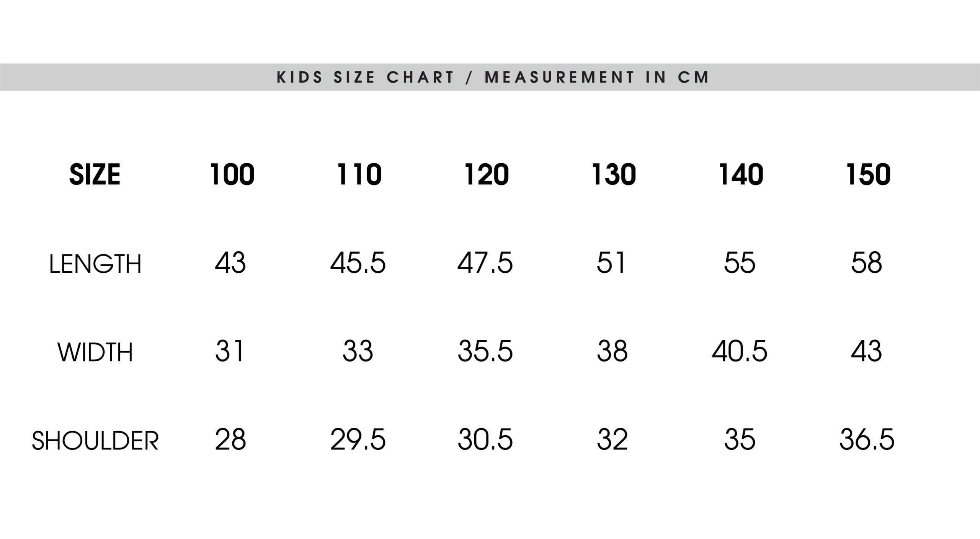Click shoulder value 36.5 for size 150
This screenshot has height=539, width=980.
867,439
